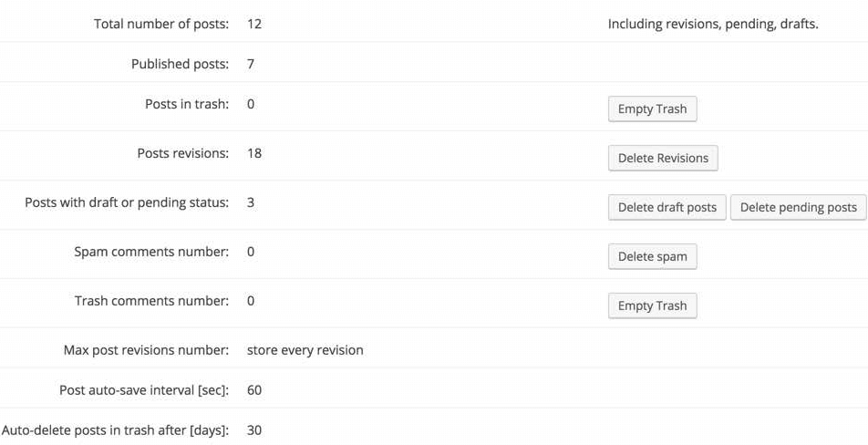Click the Delete spam button
868x445 pixels.
coord(652,257)
